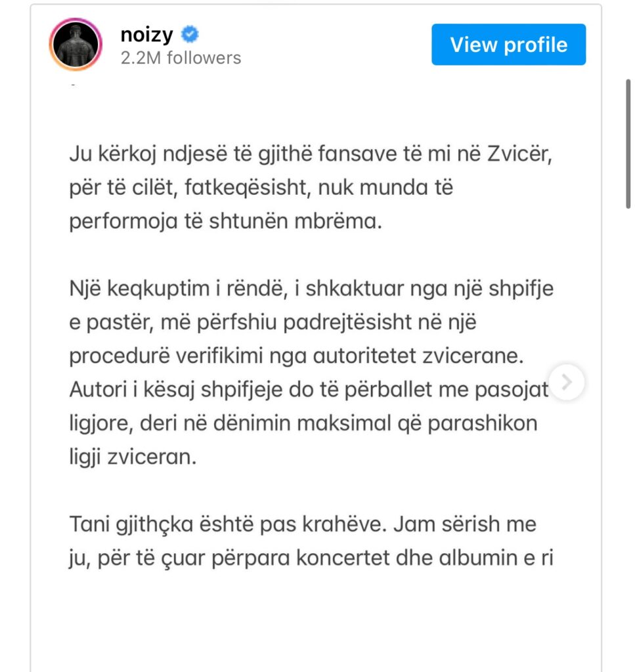Click the line 'ligji zviceran.'
This screenshot has height=672, width=635.
coord(133,457)
